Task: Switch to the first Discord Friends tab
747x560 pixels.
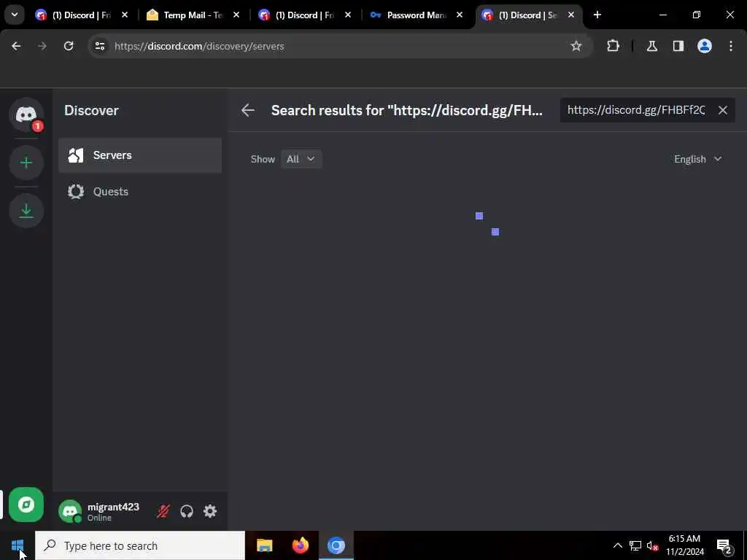Action: tap(81, 15)
